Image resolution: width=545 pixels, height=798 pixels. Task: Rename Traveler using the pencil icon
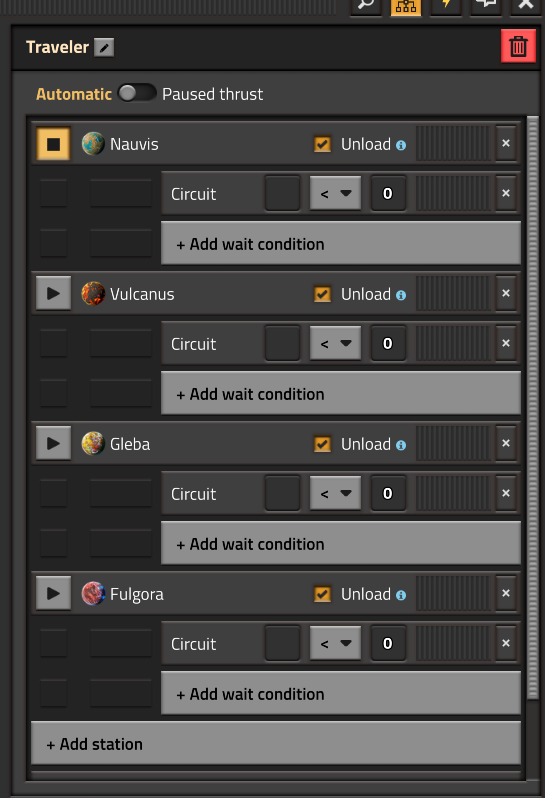click(104, 48)
